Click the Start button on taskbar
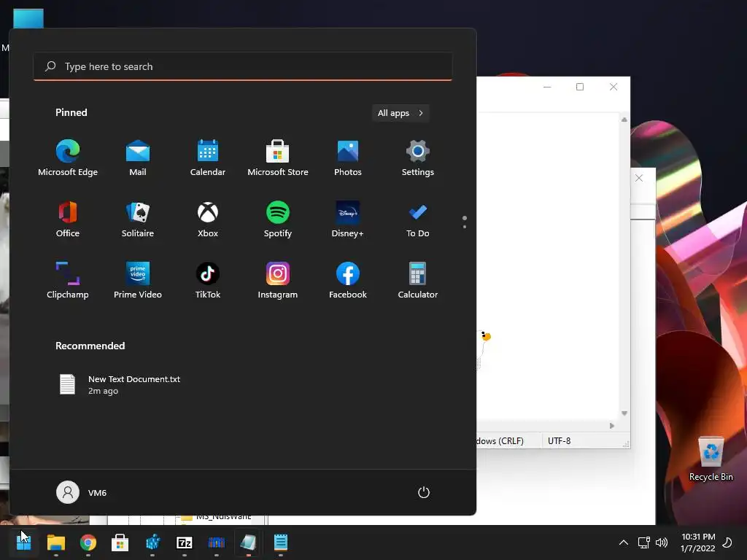 click(x=23, y=542)
